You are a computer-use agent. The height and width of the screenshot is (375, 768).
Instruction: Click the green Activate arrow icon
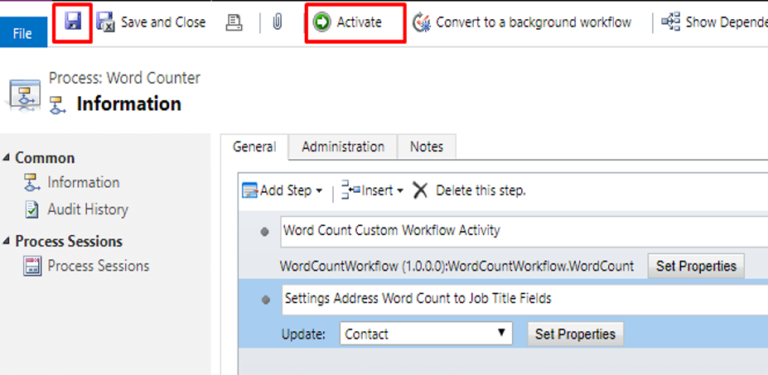(322, 23)
